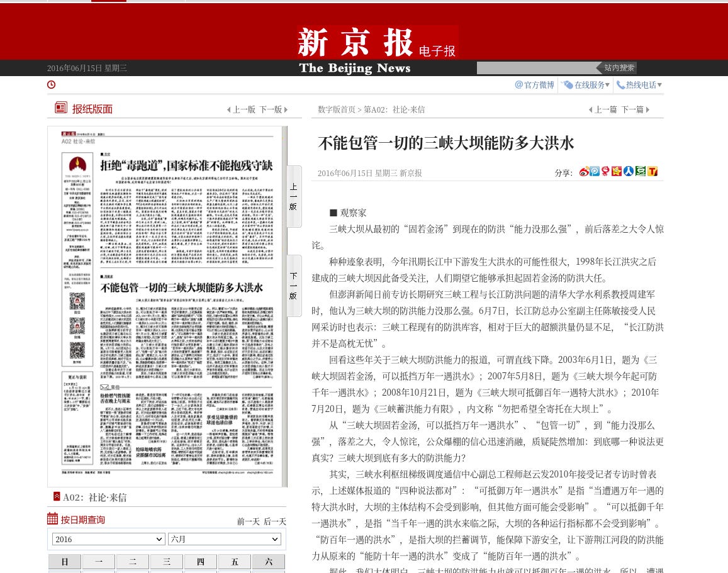
Task: Click the 观察家 section label
Action: [x=348, y=213]
